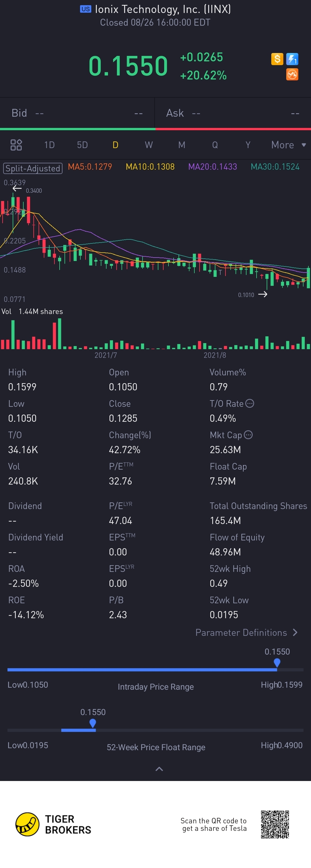Tap the P/E TTM value 32.76
The height and width of the screenshot is (868, 311).
pyautogui.click(x=120, y=481)
